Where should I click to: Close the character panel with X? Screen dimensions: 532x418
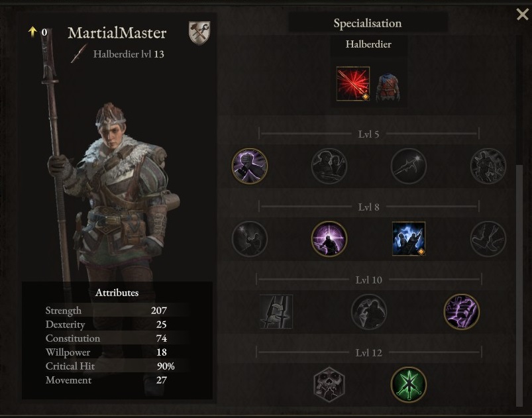click(522, 15)
